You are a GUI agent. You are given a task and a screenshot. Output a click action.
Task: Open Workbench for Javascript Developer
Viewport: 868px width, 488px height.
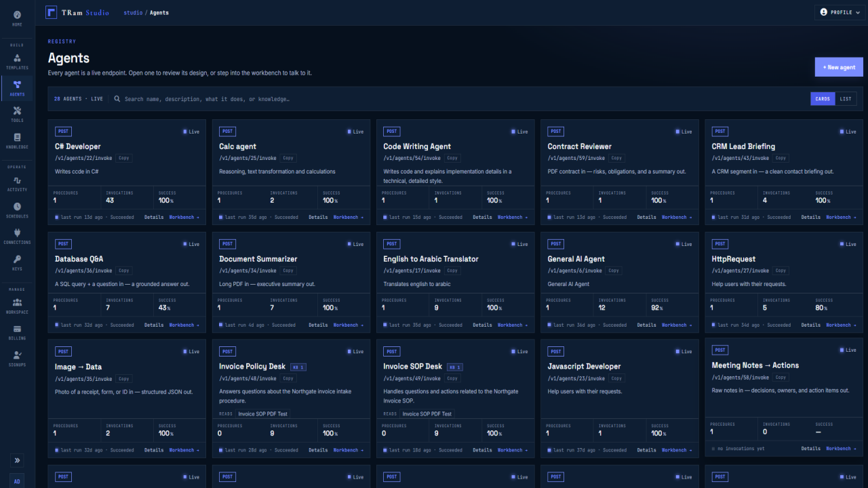pyautogui.click(x=677, y=450)
